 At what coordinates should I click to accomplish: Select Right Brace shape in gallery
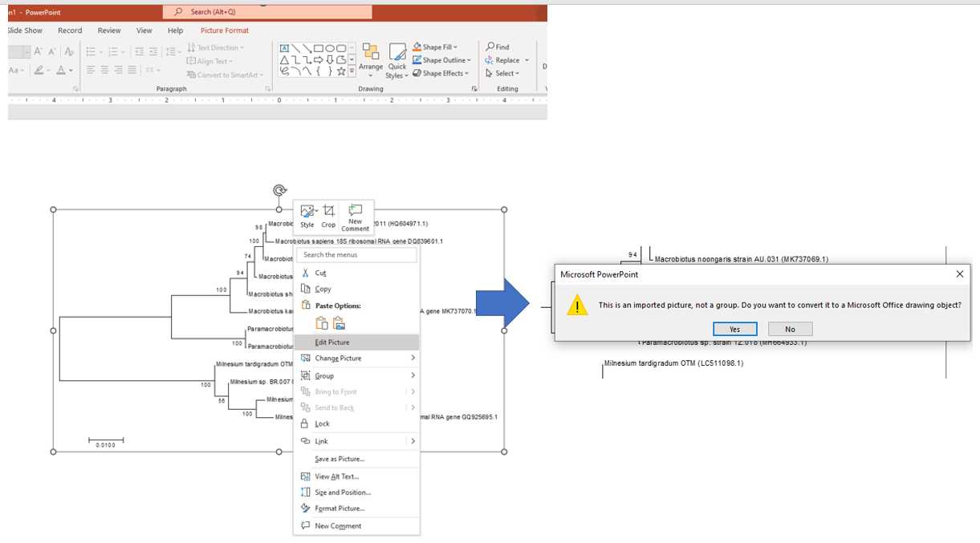(330, 71)
